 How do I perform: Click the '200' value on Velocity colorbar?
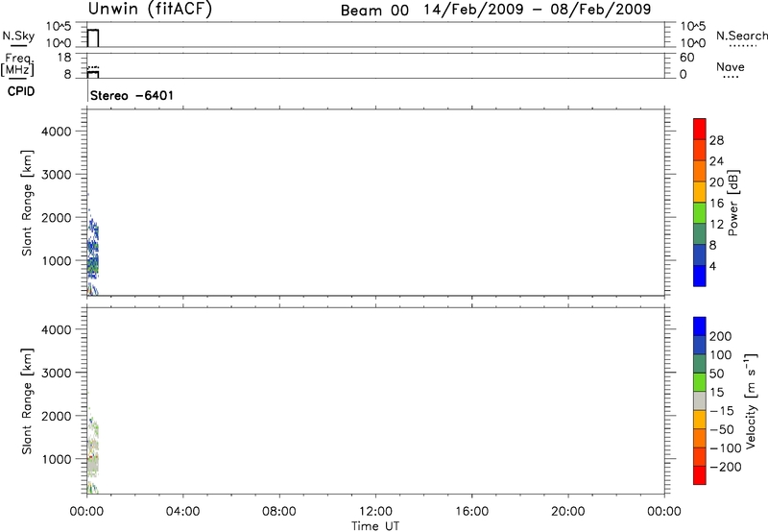click(721, 336)
